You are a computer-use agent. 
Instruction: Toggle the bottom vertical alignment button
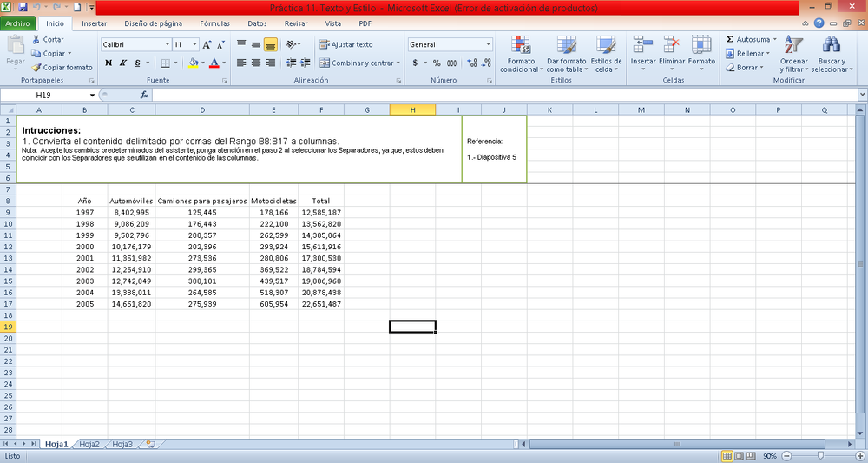[x=270, y=44]
